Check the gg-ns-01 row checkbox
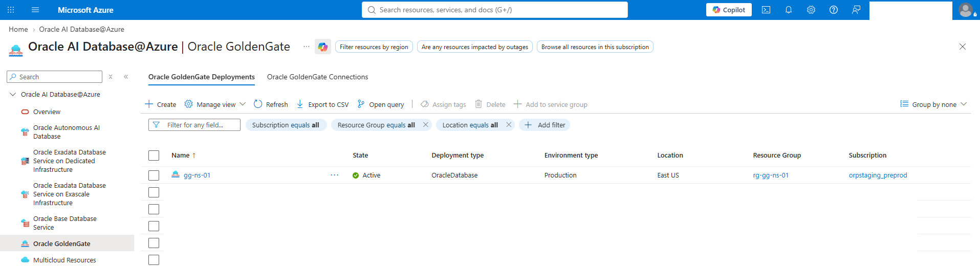Screen dimensions: 980x266 [x=154, y=175]
